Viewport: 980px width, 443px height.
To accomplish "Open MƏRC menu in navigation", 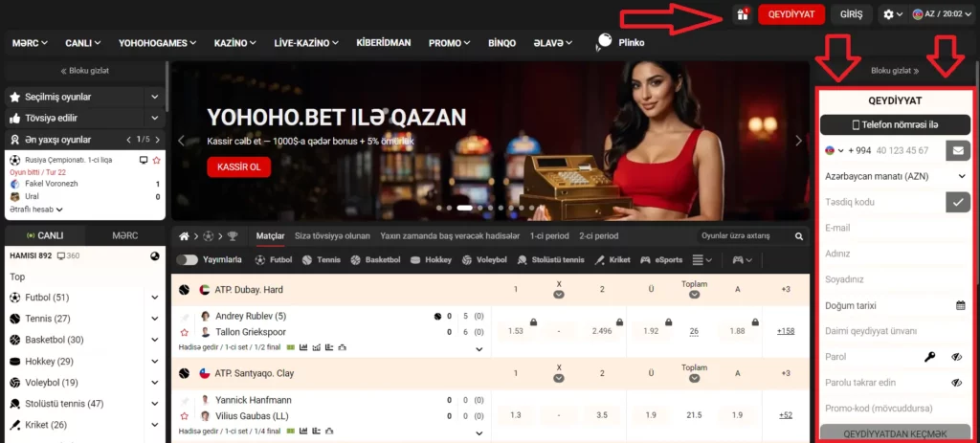I will (x=30, y=43).
